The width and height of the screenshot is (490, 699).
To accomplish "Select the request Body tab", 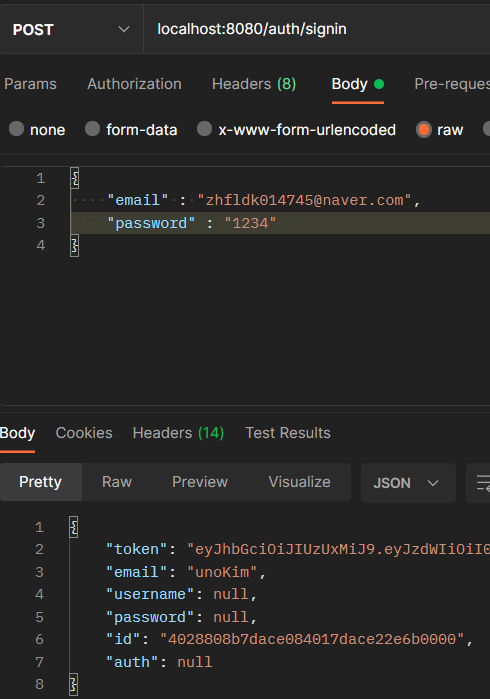I will tap(358, 84).
